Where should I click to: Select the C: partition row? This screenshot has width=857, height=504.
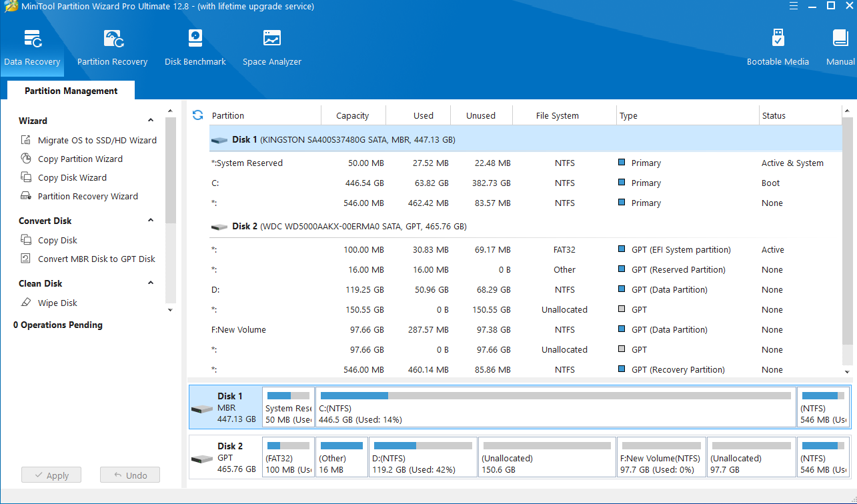[x=526, y=183]
